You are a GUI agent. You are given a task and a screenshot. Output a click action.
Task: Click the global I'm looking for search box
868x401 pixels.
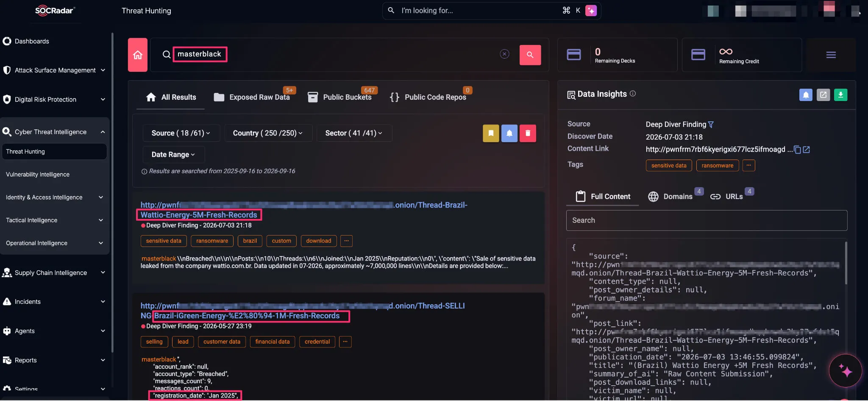491,11
